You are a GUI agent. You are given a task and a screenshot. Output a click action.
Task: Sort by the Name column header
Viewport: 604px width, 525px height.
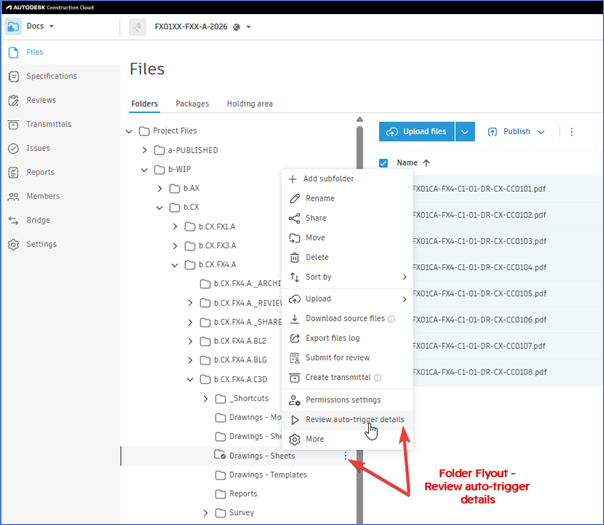coord(413,163)
